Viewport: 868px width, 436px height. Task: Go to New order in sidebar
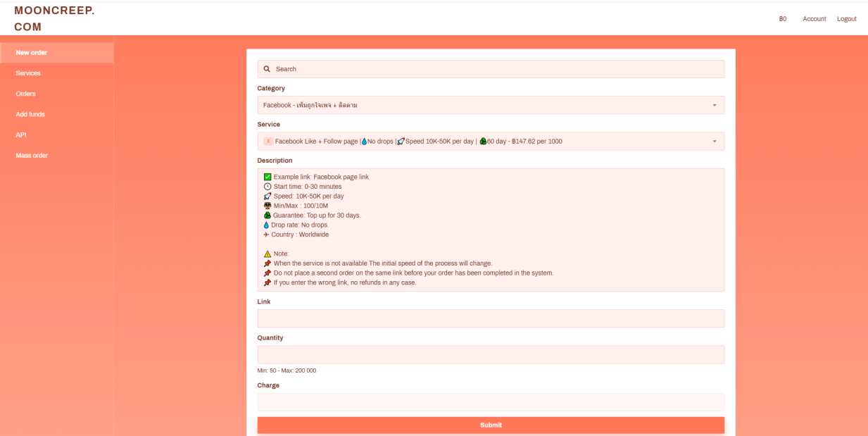click(x=57, y=53)
